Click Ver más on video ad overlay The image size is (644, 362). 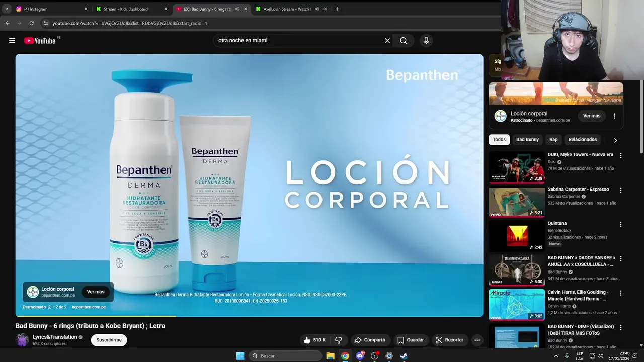click(96, 292)
